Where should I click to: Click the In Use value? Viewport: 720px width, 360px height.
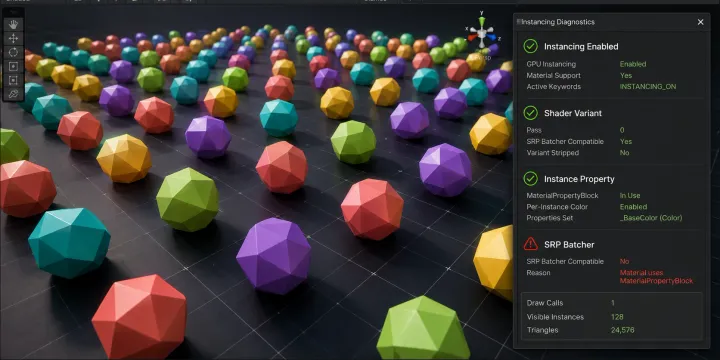tap(630, 196)
